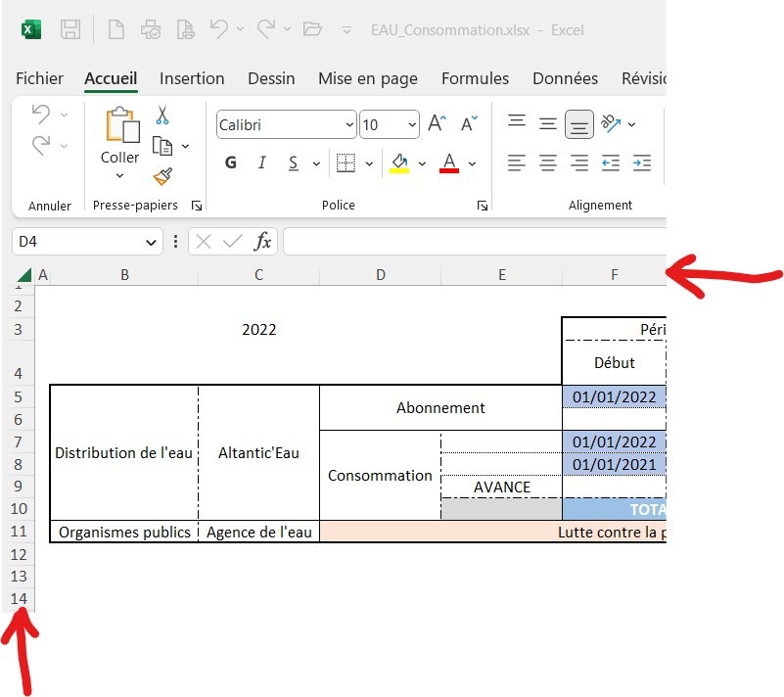Click Increase font size icon
This screenshot has width=784, height=697.
click(x=437, y=123)
